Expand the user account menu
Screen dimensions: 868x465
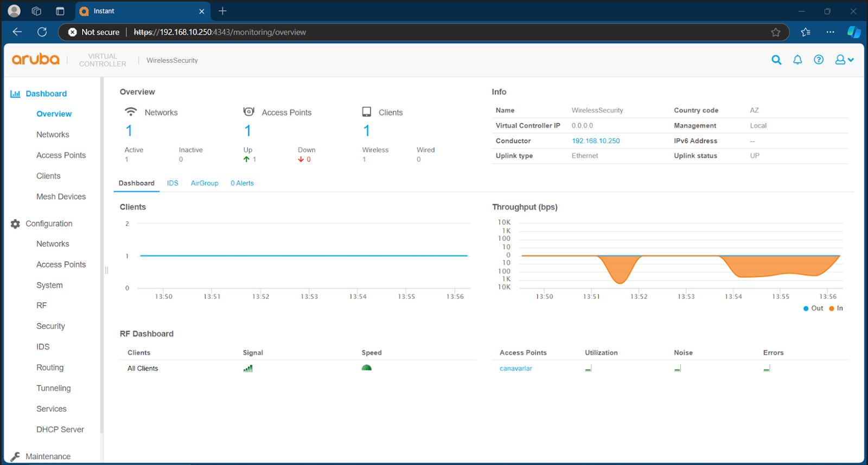click(x=844, y=60)
